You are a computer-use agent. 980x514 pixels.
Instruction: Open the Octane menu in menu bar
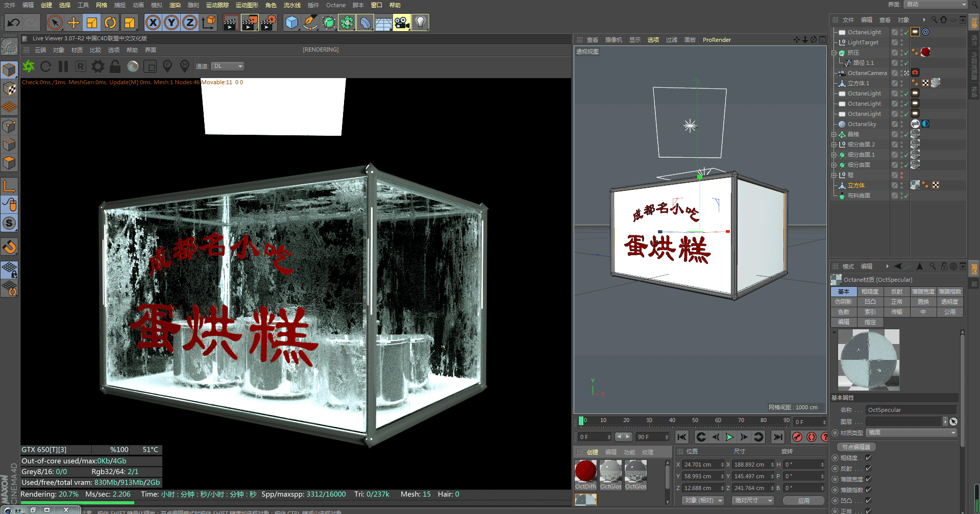336,5
